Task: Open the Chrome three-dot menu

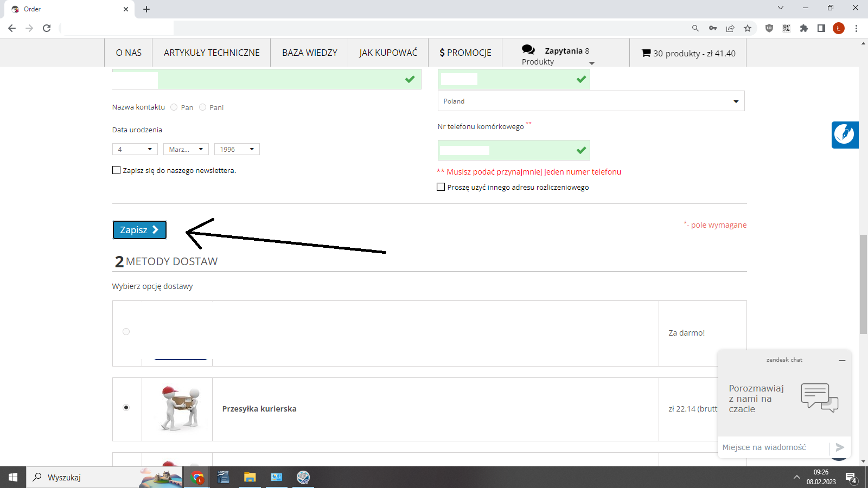Action: (x=856, y=28)
